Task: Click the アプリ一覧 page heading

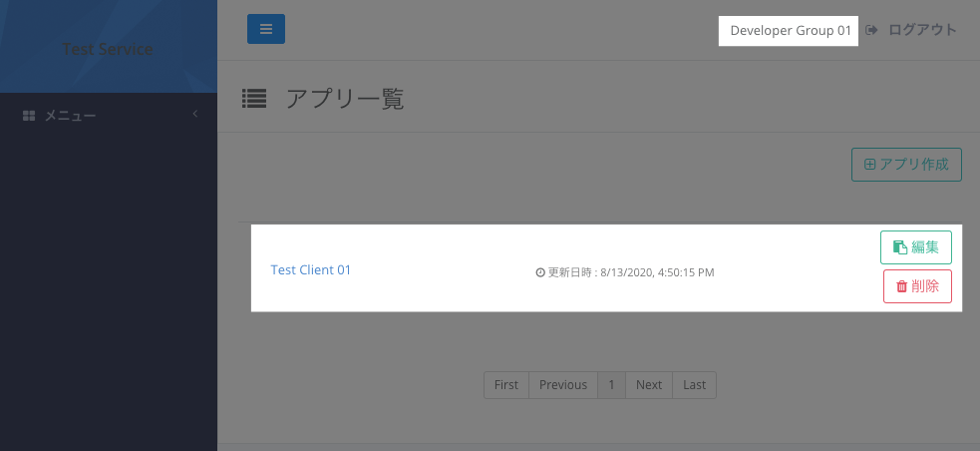Action: (345, 99)
